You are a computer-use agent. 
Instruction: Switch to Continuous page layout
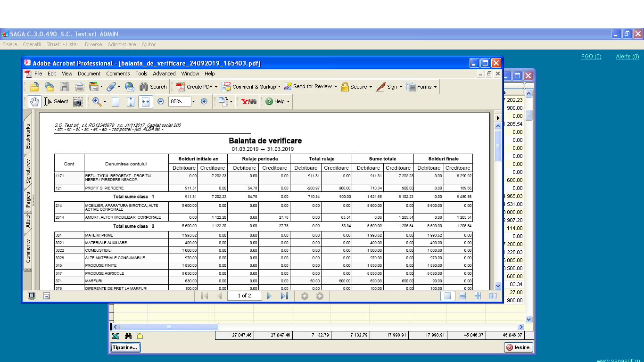462,296
